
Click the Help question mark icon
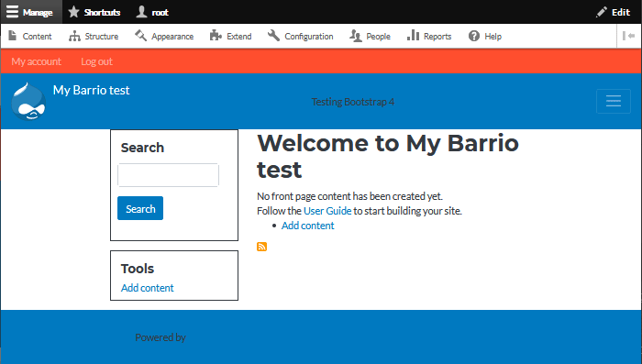(x=474, y=36)
